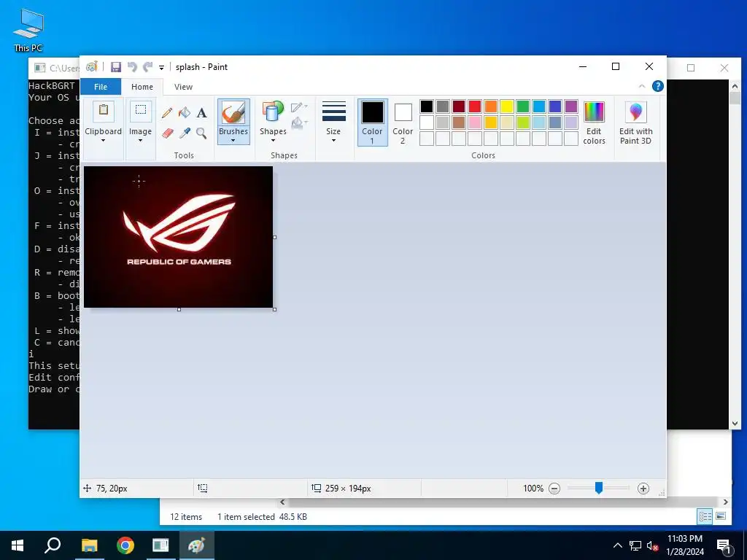Expand the Image group dropdown arrow
Viewport: 747px width, 560px height.
click(141, 141)
